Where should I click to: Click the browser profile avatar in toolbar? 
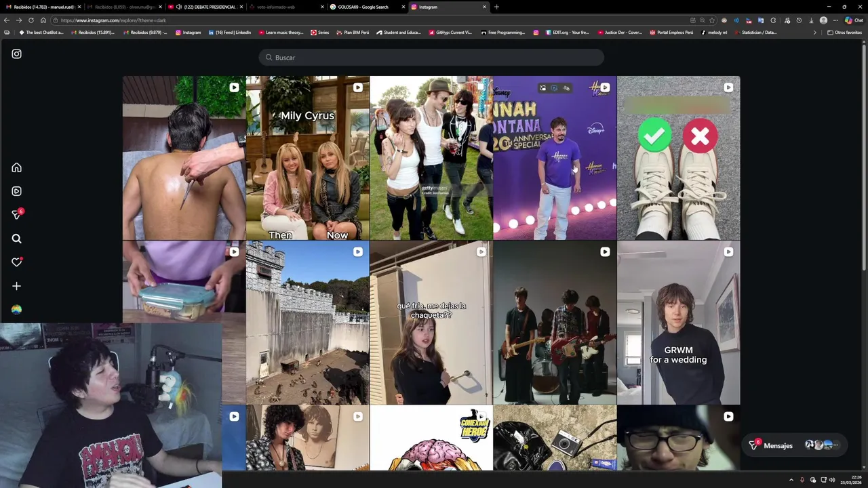coord(823,20)
